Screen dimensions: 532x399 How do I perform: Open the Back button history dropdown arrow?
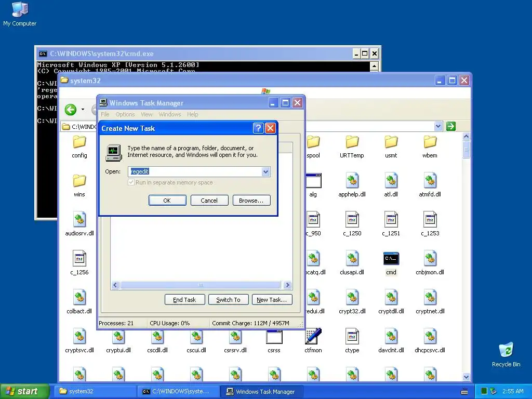coord(83,110)
